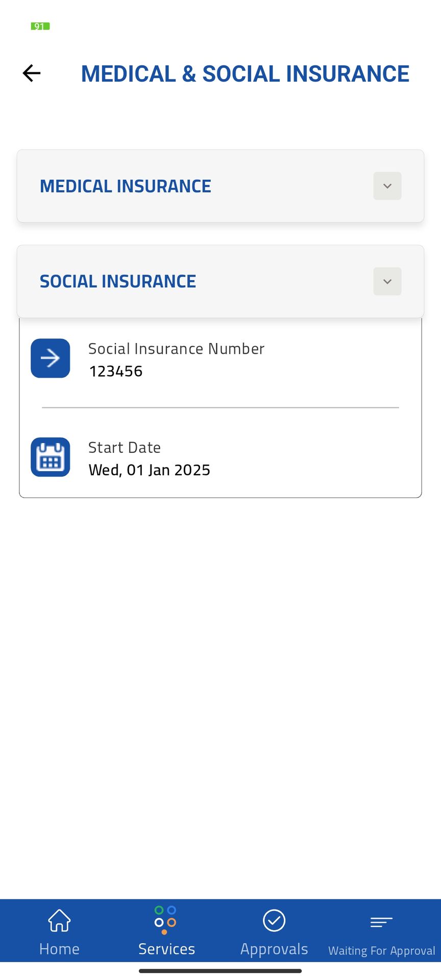Click the blue arrow icon beside Social Insurance Number

tap(50, 358)
